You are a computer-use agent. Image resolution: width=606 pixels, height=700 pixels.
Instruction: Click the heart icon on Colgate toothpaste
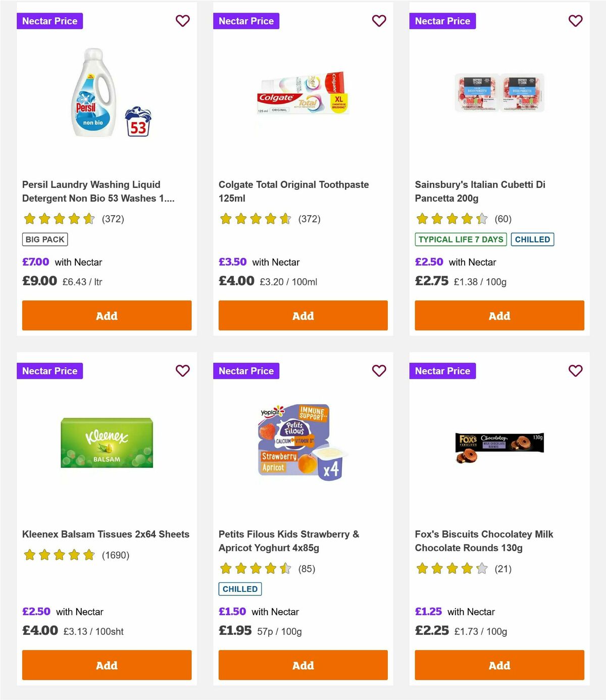(x=379, y=21)
